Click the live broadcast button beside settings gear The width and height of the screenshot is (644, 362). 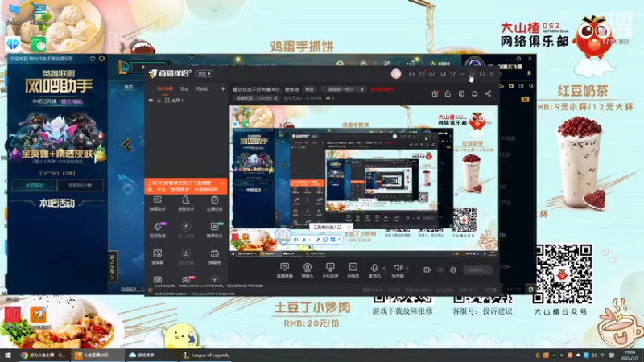477,269
